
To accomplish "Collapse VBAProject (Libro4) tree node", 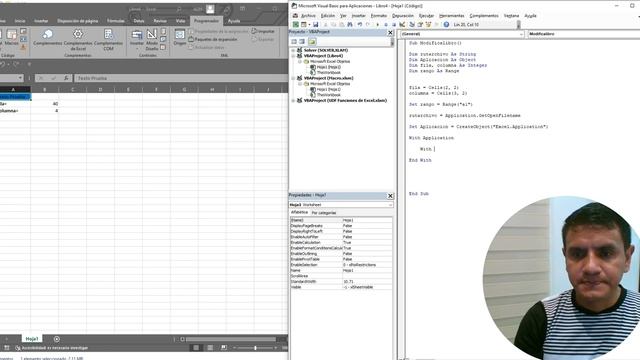I will pyautogui.click(x=293, y=56).
